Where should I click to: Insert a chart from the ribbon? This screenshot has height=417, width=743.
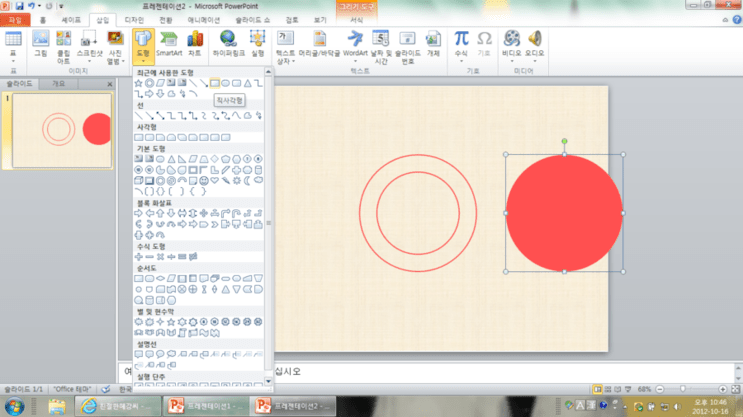click(195, 44)
